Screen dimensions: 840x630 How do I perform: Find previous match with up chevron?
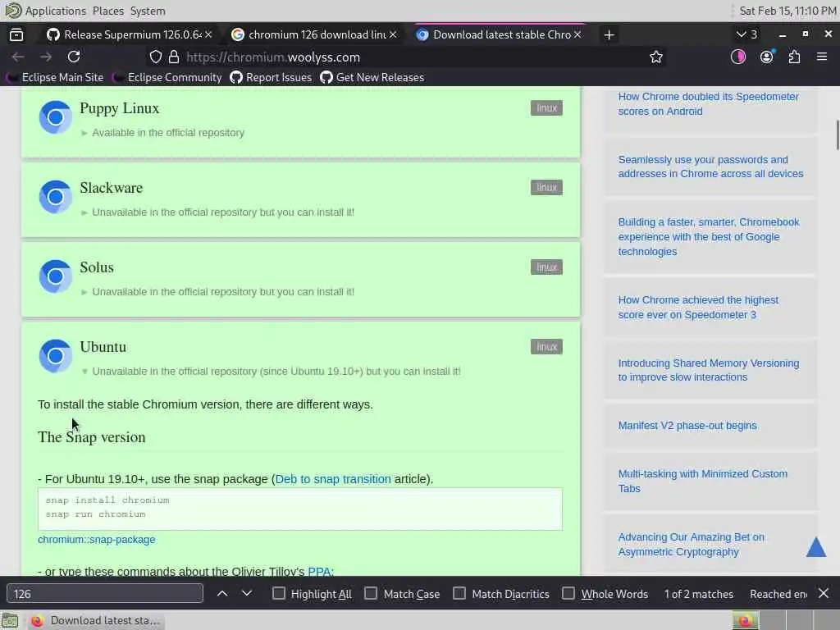221,594
